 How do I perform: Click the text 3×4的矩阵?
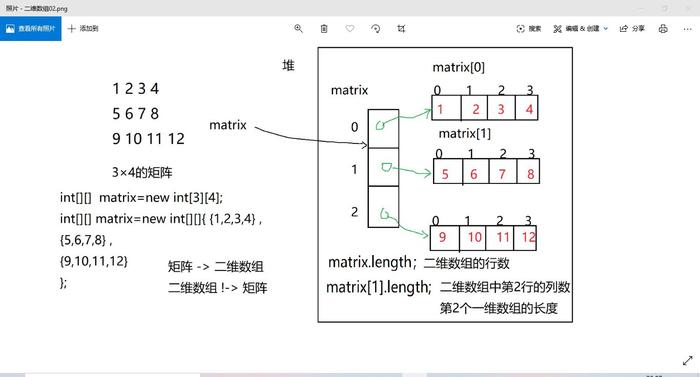(x=142, y=172)
